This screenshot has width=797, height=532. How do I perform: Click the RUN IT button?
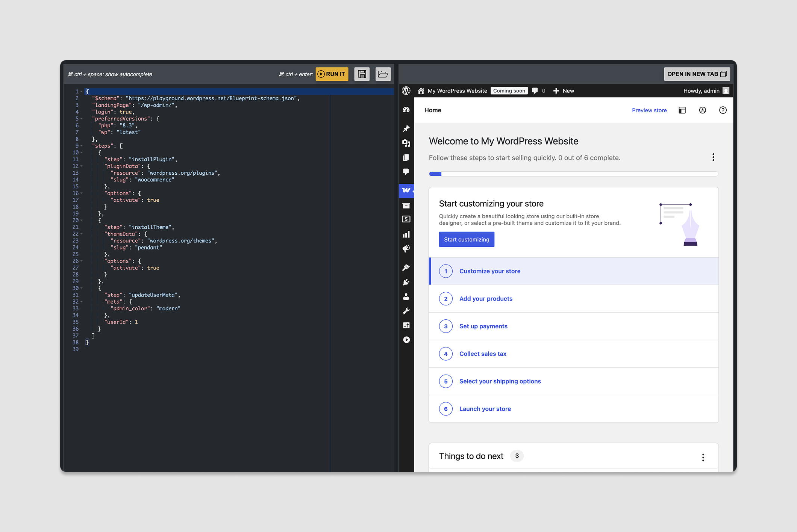(332, 74)
